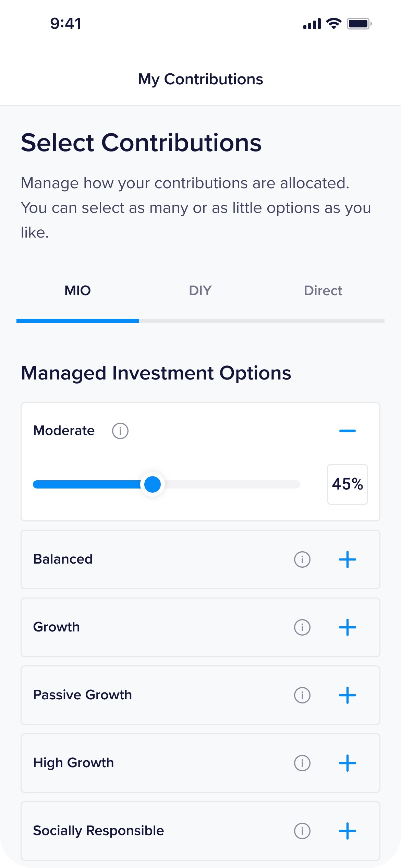401x868 pixels.
Task: Show Socially Responsible info details
Action: (302, 831)
